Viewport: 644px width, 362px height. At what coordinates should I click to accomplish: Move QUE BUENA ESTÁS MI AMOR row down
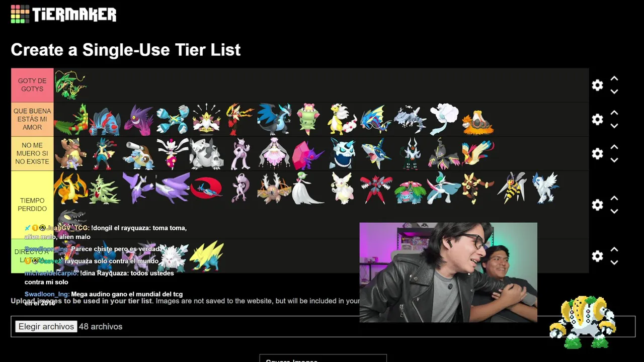614,126
